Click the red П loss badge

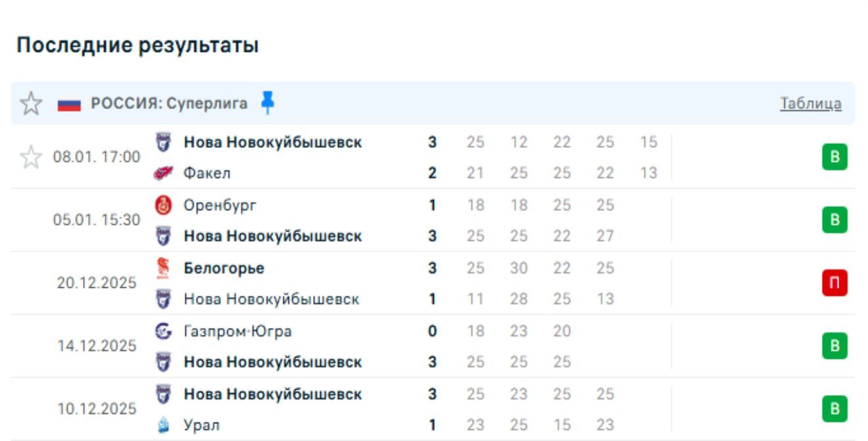point(834,283)
